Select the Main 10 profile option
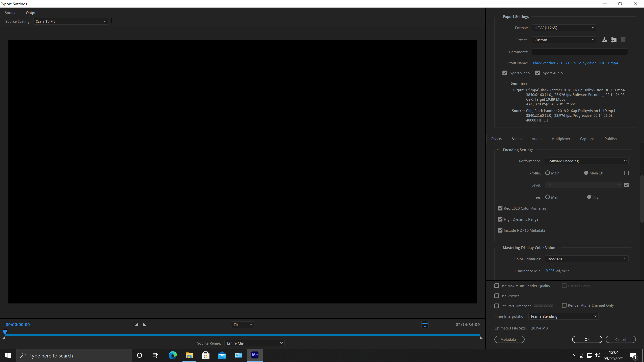644x362 pixels. [x=586, y=173]
